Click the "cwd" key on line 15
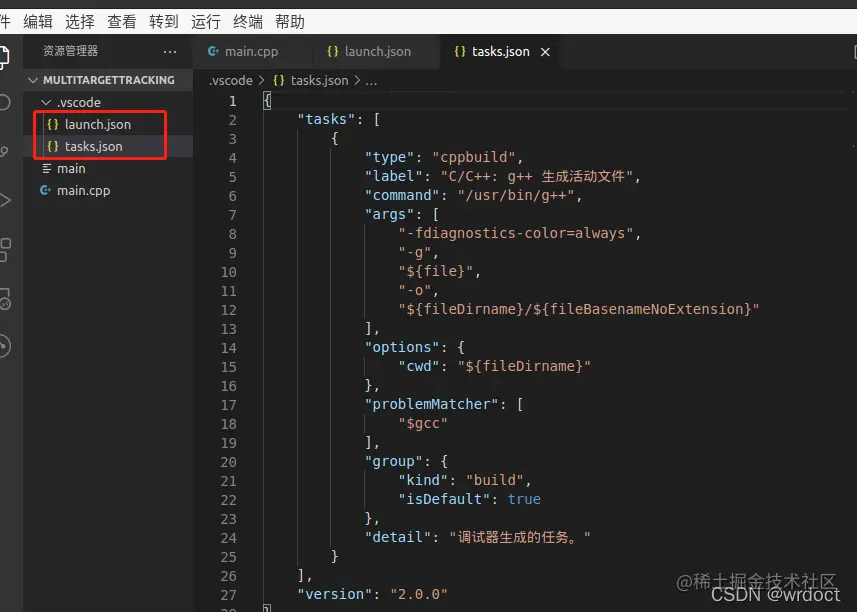The width and height of the screenshot is (857, 612). click(419, 366)
